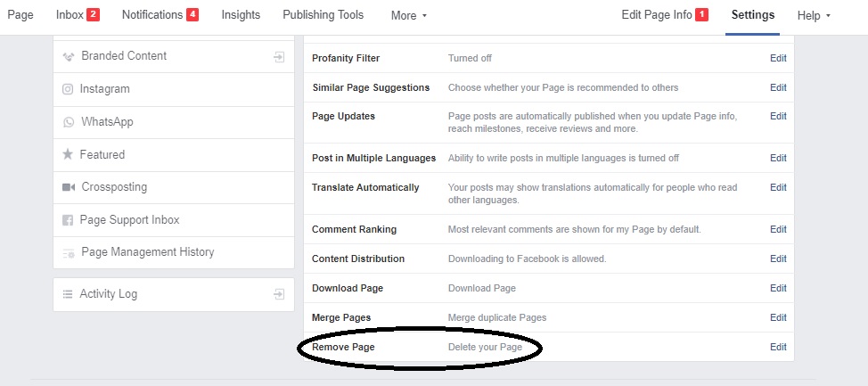The height and width of the screenshot is (386, 868).
Task: Click the 'Turned off' profanity status text
Action: click(x=470, y=58)
